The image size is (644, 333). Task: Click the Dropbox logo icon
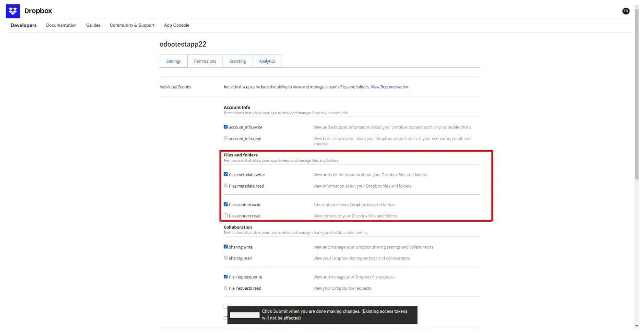click(12, 11)
